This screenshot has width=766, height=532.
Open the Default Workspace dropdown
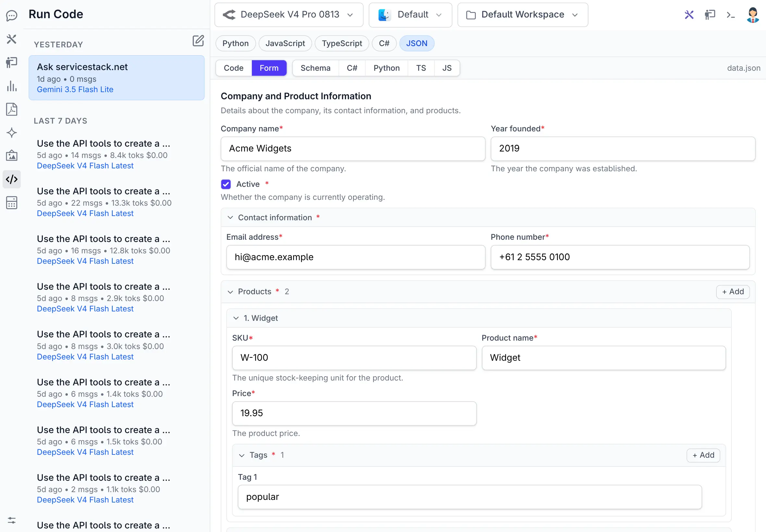point(523,15)
